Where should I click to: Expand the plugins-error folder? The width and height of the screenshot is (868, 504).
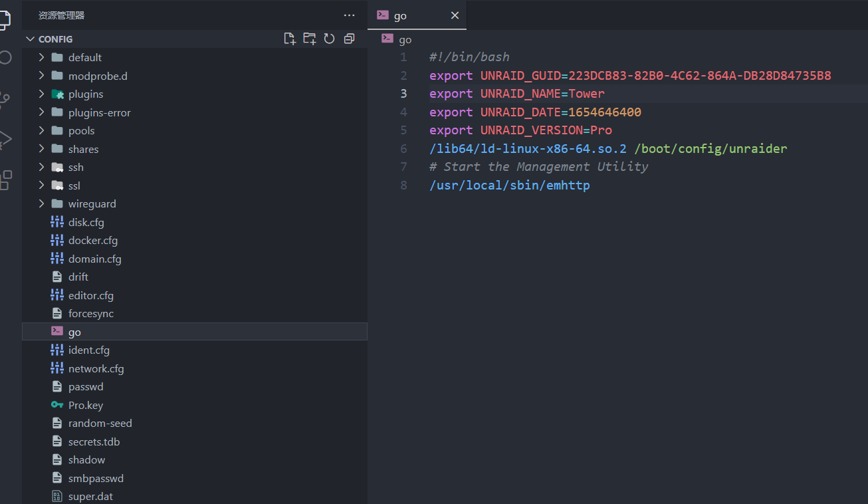pos(194,112)
